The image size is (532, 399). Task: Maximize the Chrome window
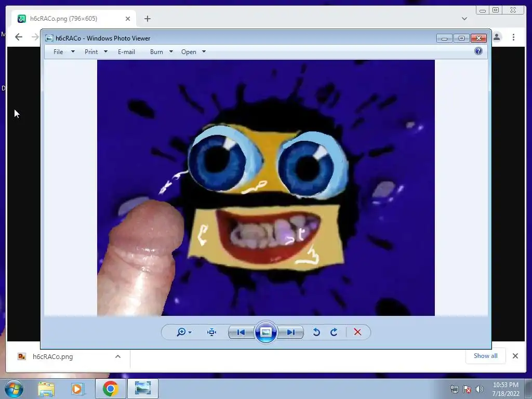496,10
